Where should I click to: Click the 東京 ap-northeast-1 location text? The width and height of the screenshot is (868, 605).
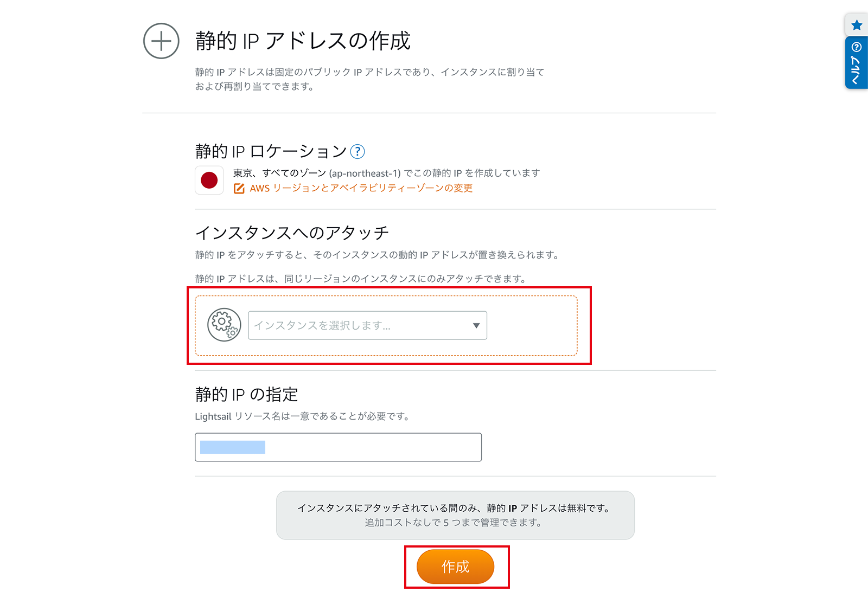(386, 173)
